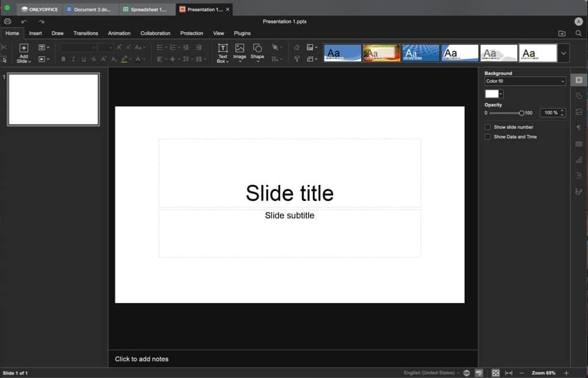Toggle italic formatting

(x=73, y=59)
